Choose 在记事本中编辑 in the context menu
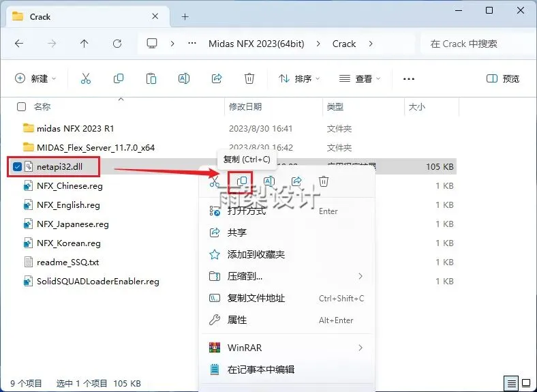The width and height of the screenshot is (537, 392). coord(287,370)
